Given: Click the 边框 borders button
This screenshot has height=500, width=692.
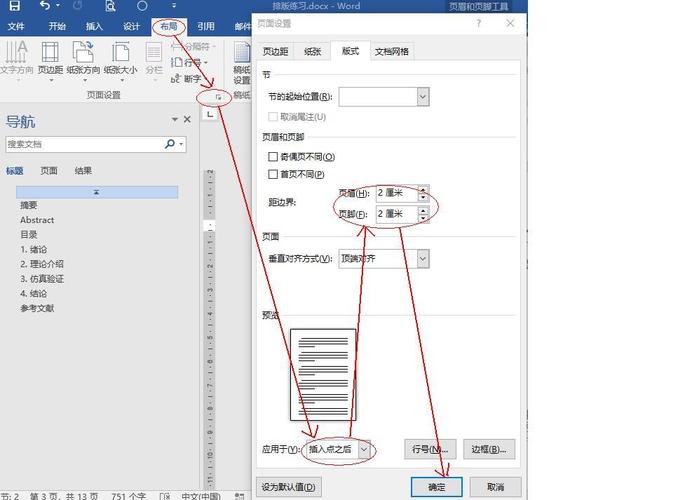Looking at the screenshot, I should (x=489, y=449).
